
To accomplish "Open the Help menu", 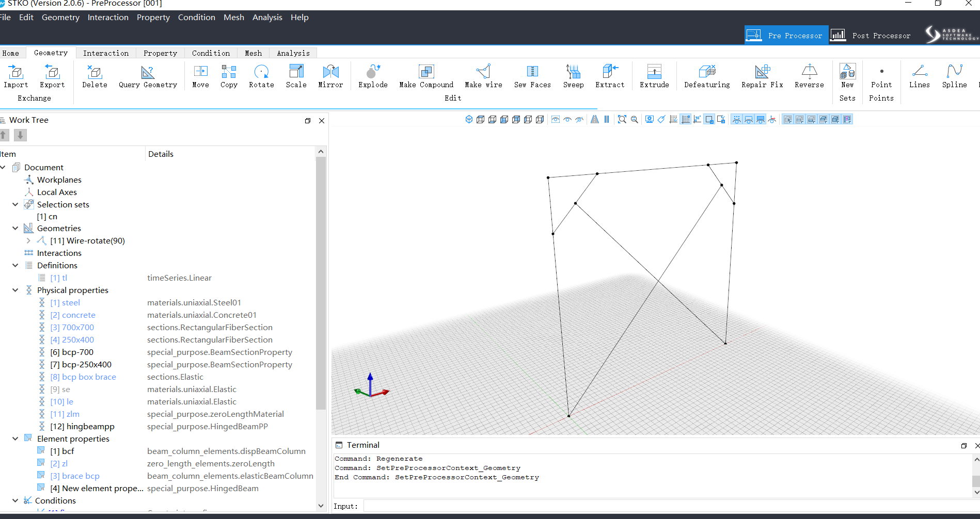I will coord(299,17).
